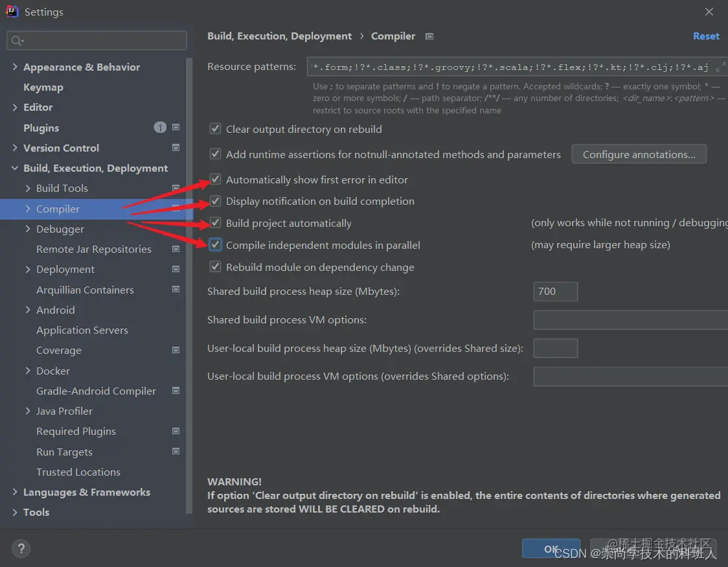This screenshot has height=567, width=728.
Task: Click project-level icon beside Arquillian Containers
Action: coord(176,289)
